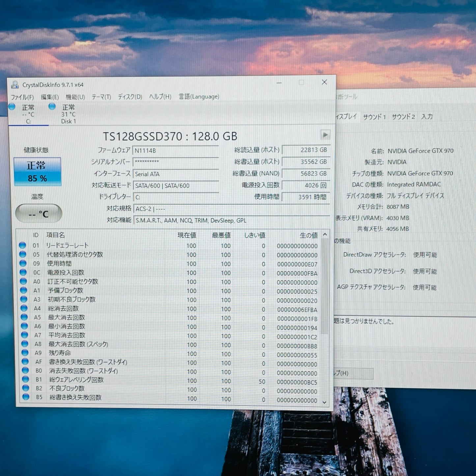Click the 対応規格 field ACS-2
476x476 pixels.
232,209
